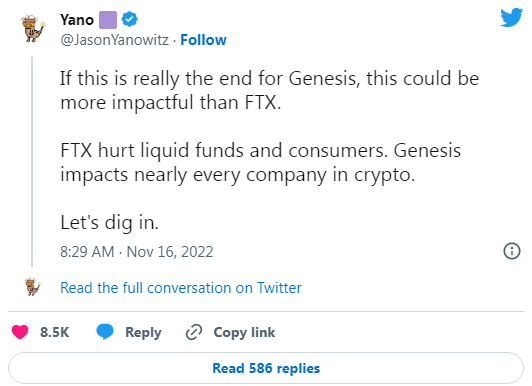Screen dimensions: 532x386
Task: Click the Twitter bird logo
Action: click(511, 17)
